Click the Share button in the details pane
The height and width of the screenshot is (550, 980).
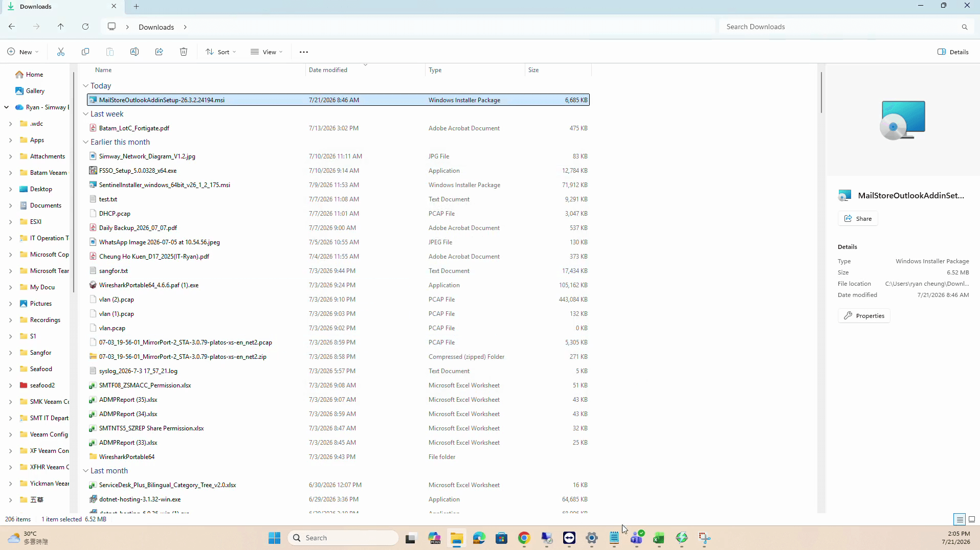pyautogui.click(x=858, y=219)
